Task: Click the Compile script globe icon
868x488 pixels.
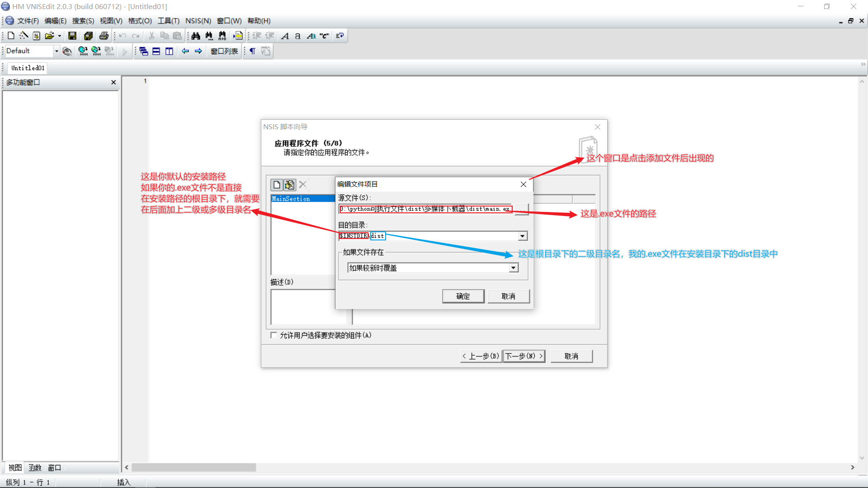Action: point(83,51)
